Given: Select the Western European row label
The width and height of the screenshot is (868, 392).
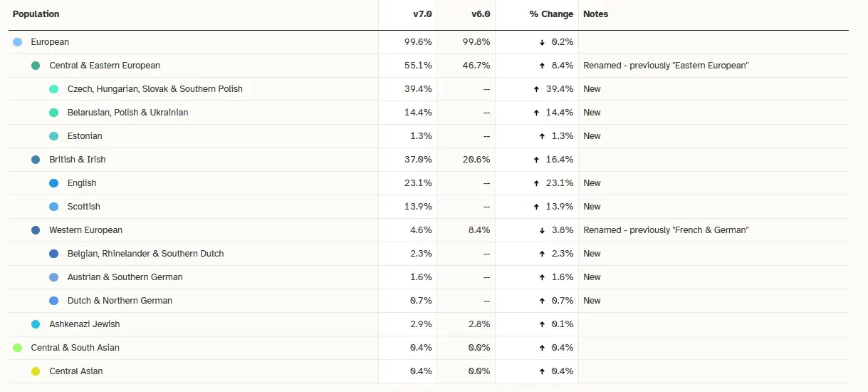Looking at the screenshot, I should pyautogui.click(x=85, y=230).
